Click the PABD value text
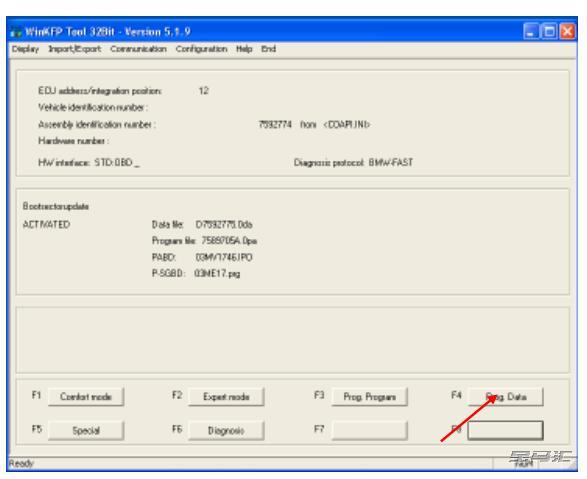Screen dimensions: 587x479 [x=224, y=257]
